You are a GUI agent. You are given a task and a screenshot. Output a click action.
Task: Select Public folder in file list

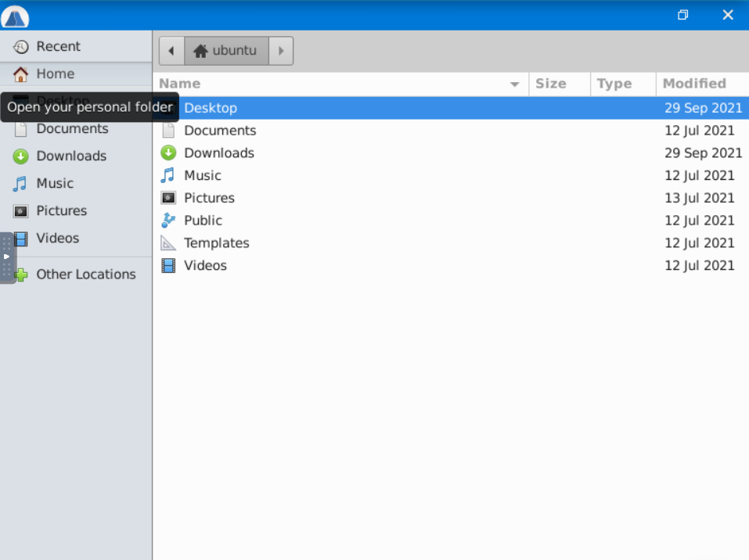(451, 220)
